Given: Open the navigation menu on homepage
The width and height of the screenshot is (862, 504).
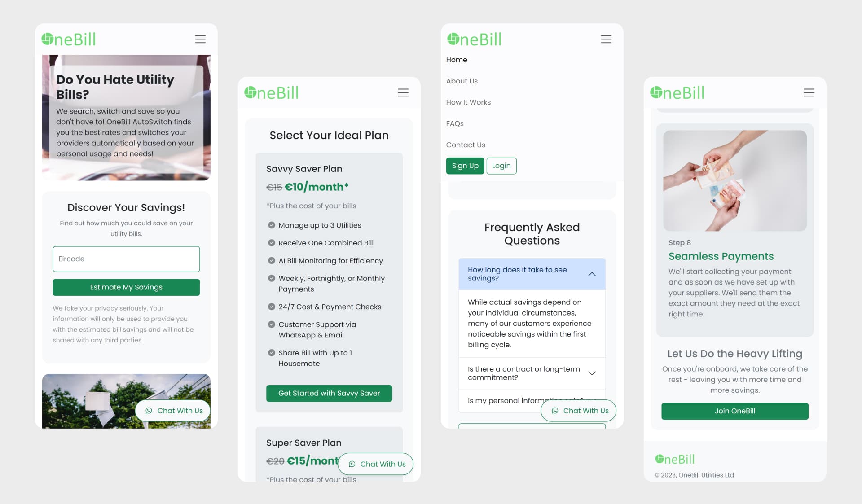Looking at the screenshot, I should point(200,39).
